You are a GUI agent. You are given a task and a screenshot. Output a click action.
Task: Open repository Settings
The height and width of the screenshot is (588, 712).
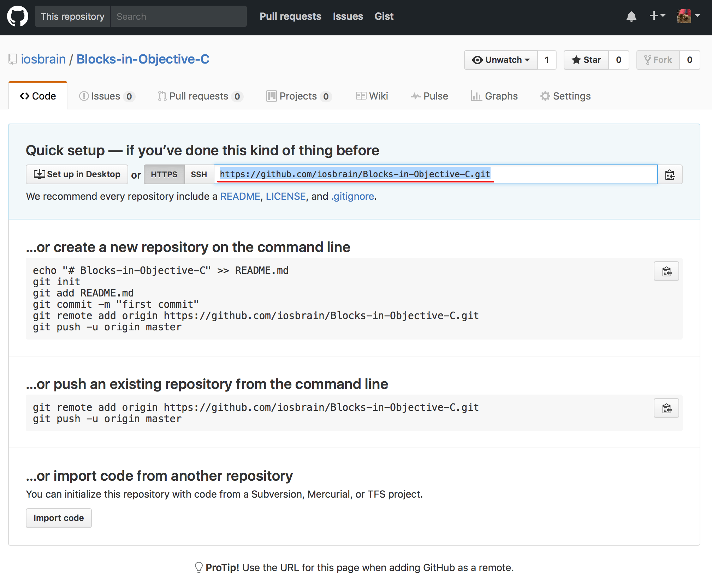coord(565,96)
